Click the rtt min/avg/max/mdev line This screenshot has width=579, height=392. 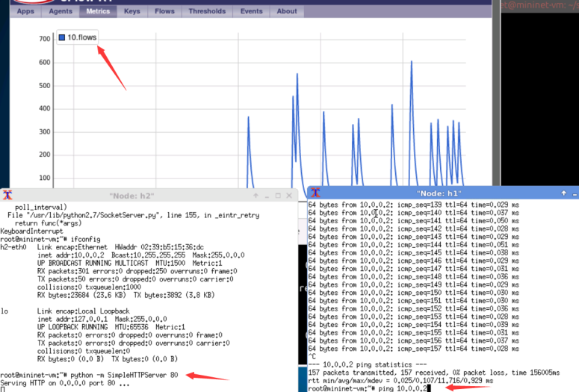point(400,381)
